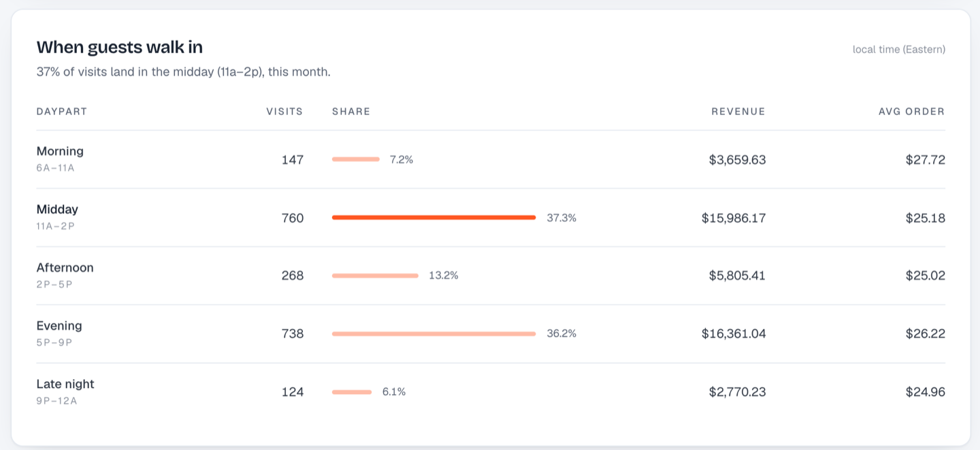Screen dimensions: 980x450
Task: Click Evening revenue value $16,361.04
Action: 734,334
